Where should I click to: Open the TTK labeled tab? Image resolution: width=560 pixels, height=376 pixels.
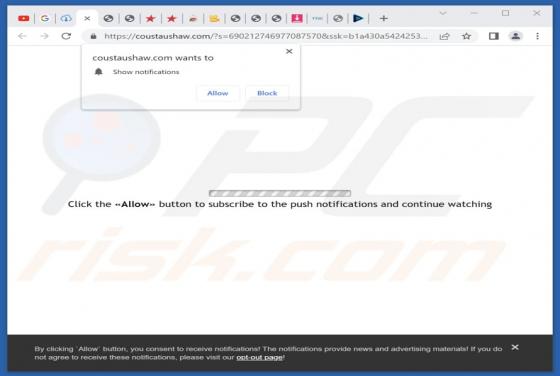pyautogui.click(x=317, y=18)
